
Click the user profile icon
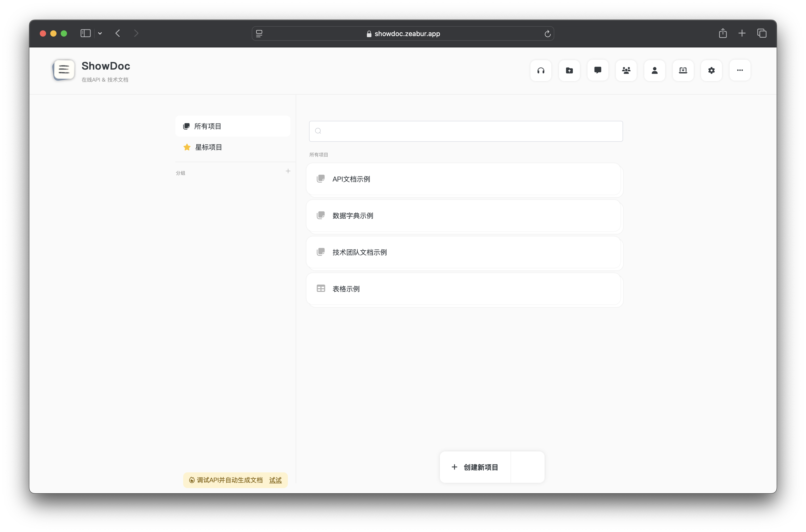click(x=654, y=70)
